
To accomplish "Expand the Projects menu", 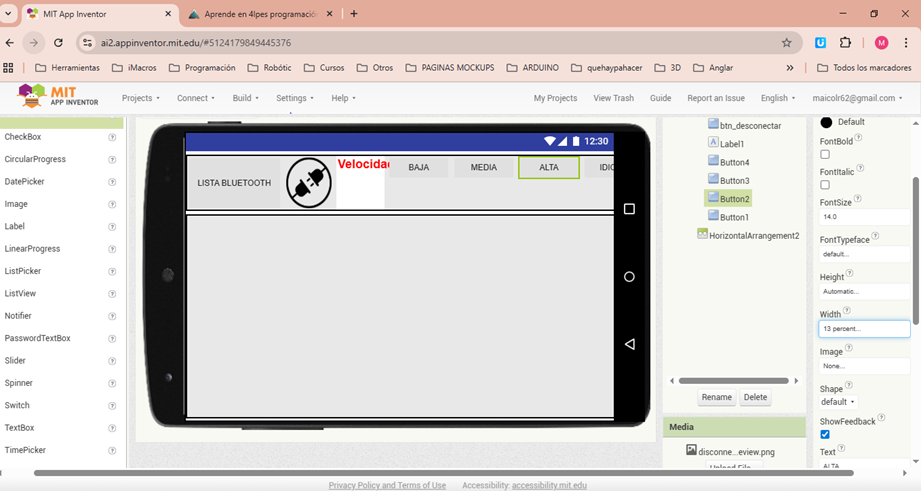I will (x=140, y=98).
